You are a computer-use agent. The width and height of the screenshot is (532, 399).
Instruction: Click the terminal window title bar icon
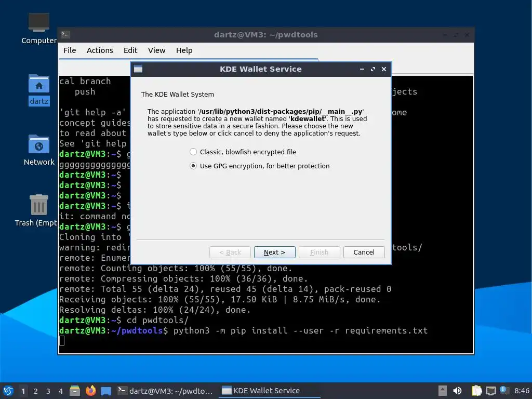click(65, 34)
